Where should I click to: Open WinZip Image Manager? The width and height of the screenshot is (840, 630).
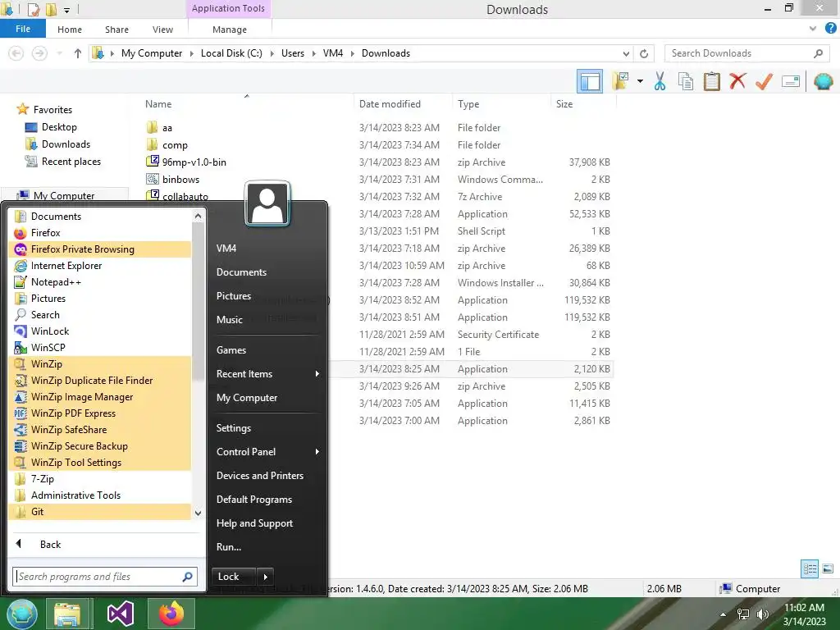tap(100, 397)
